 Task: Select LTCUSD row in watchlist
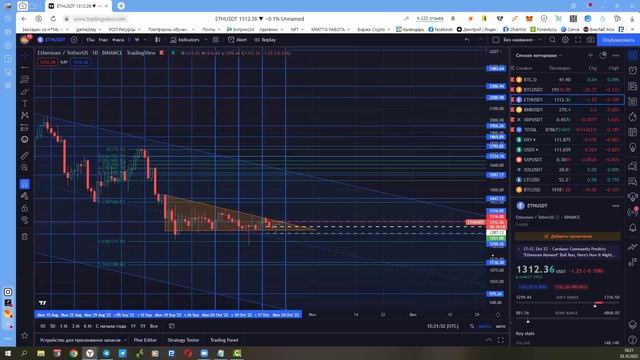[567, 180]
